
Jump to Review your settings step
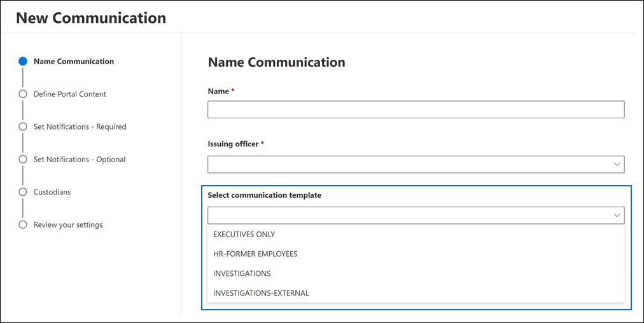[68, 225]
